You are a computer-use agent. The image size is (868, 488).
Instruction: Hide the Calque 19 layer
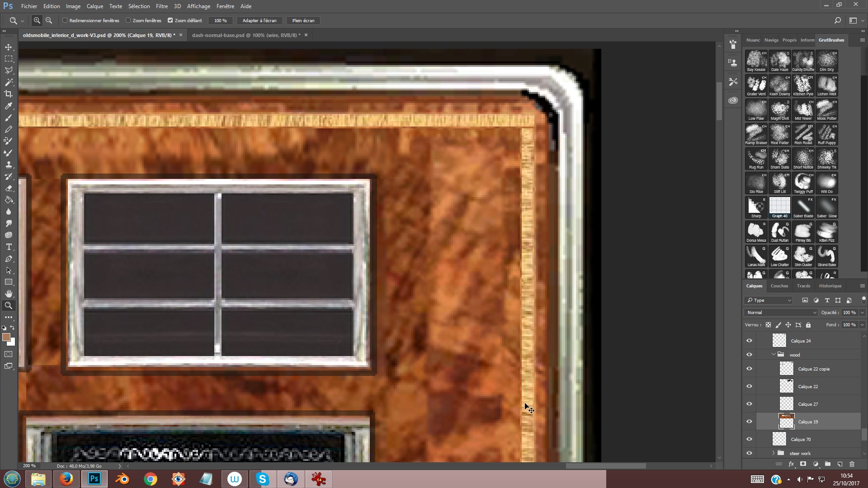coord(749,422)
